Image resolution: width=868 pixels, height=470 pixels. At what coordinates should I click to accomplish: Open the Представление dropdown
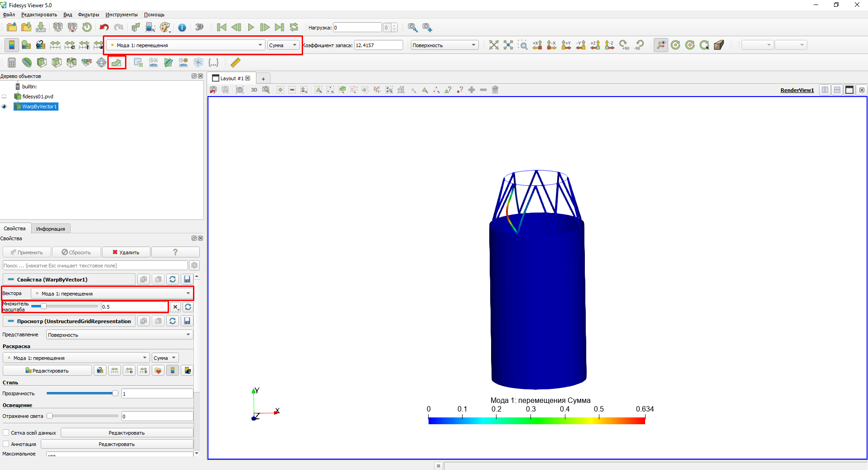tap(120, 334)
